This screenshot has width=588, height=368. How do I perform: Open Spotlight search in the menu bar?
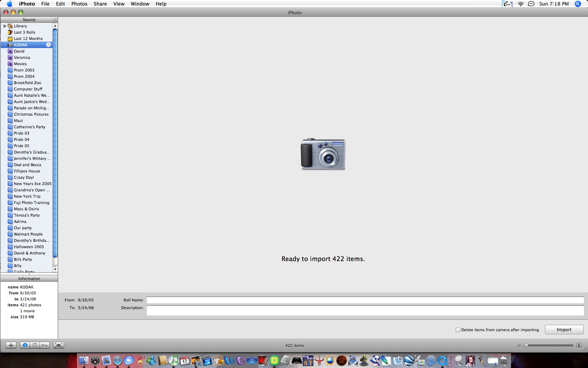tap(578, 4)
